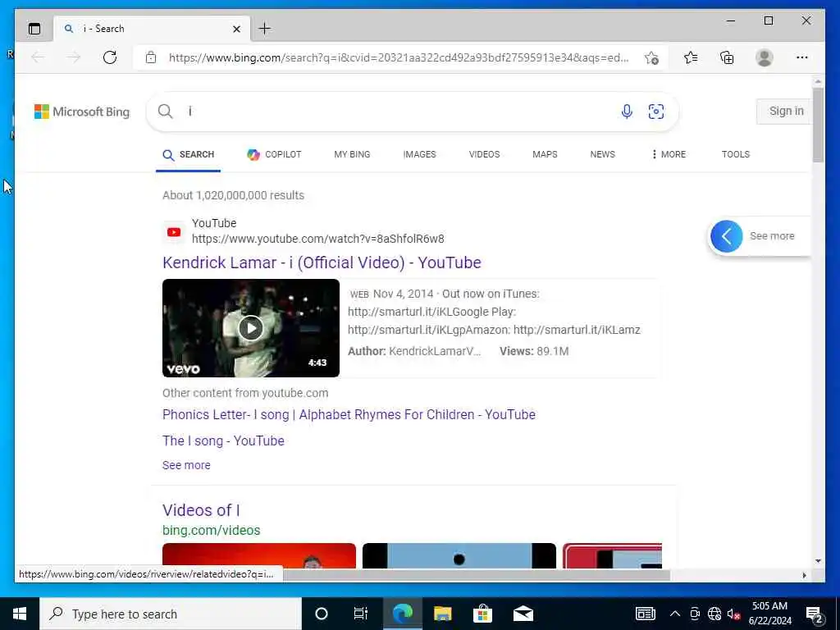Open News and interests taskbar icon
The height and width of the screenshot is (630, 840).
[645, 614]
